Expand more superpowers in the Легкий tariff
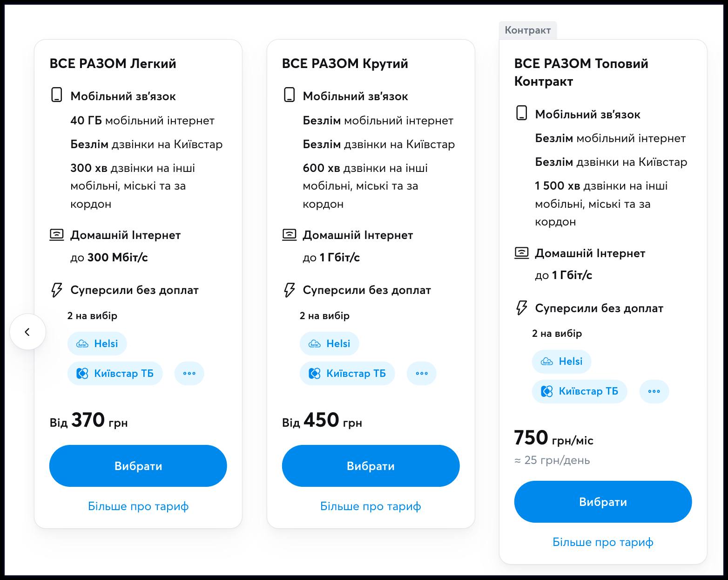The image size is (728, 580). pos(189,374)
